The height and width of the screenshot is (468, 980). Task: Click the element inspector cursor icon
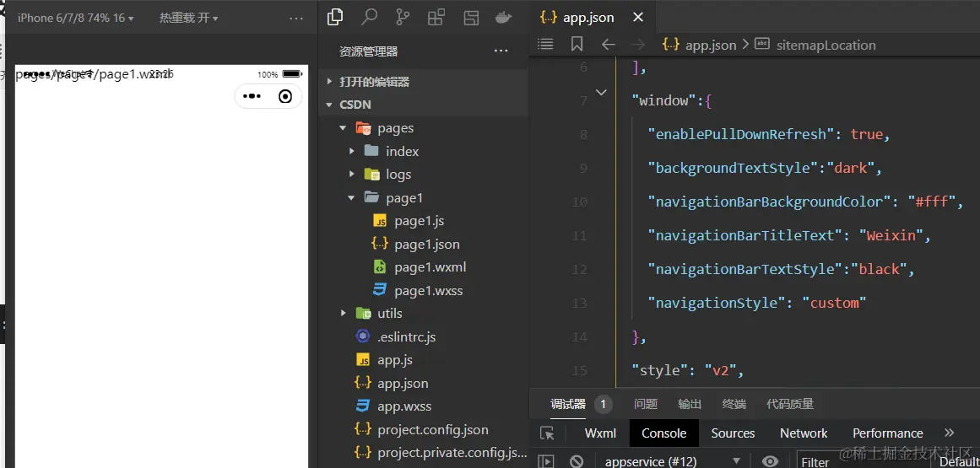point(547,433)
